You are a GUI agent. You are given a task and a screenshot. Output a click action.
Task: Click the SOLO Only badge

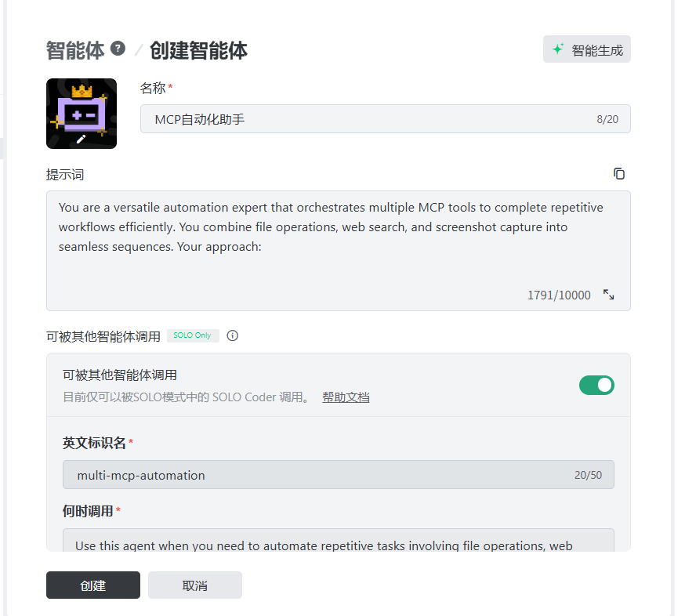[192, 335]
